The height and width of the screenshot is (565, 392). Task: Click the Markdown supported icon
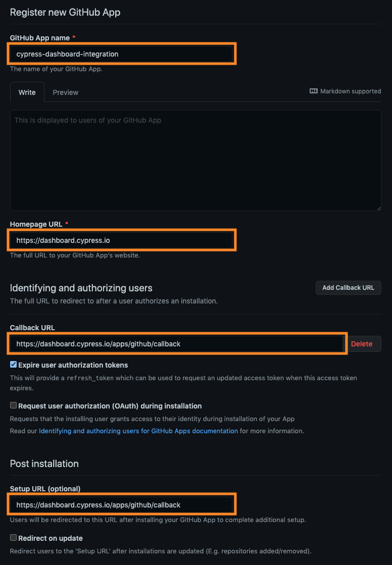[313, 91]
